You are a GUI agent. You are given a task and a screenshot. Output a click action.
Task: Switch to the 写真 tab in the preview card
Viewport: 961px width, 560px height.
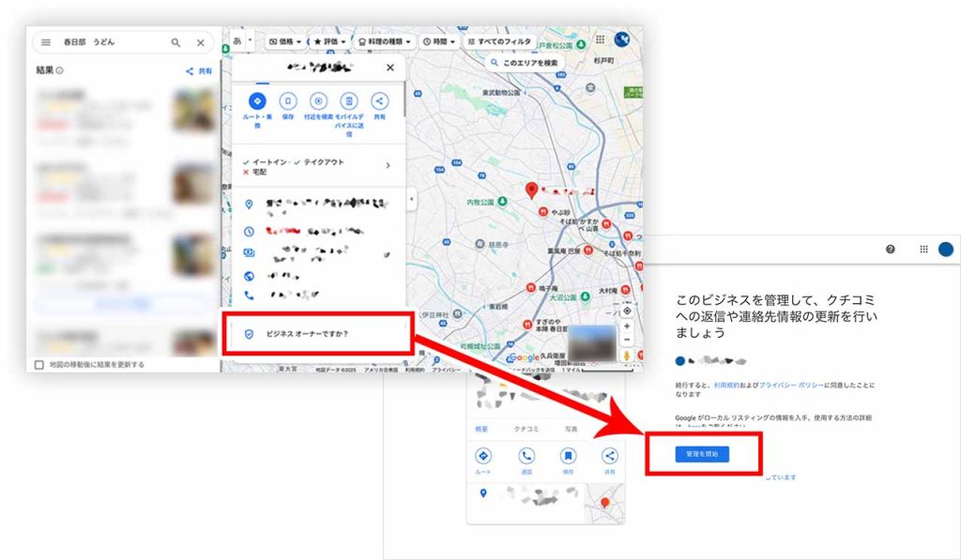click(571, 429)
